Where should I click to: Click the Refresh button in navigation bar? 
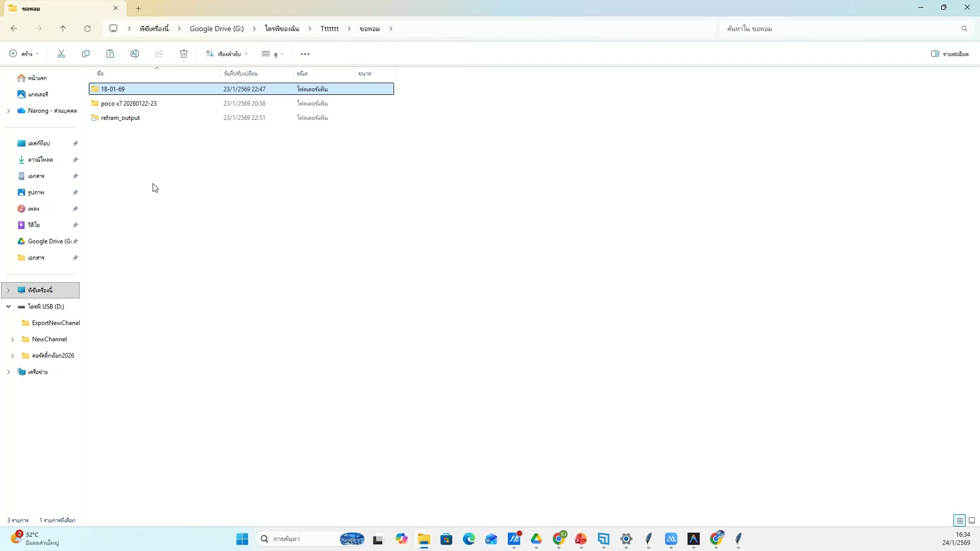(88, 29)
